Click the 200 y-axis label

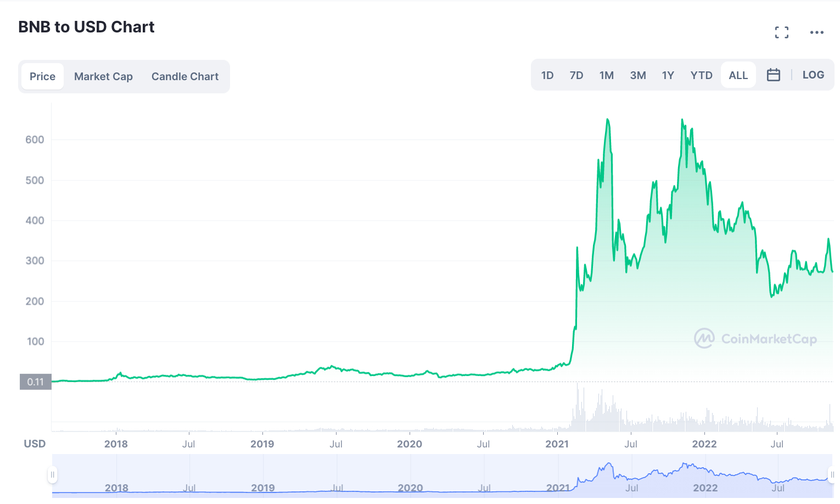35,301
